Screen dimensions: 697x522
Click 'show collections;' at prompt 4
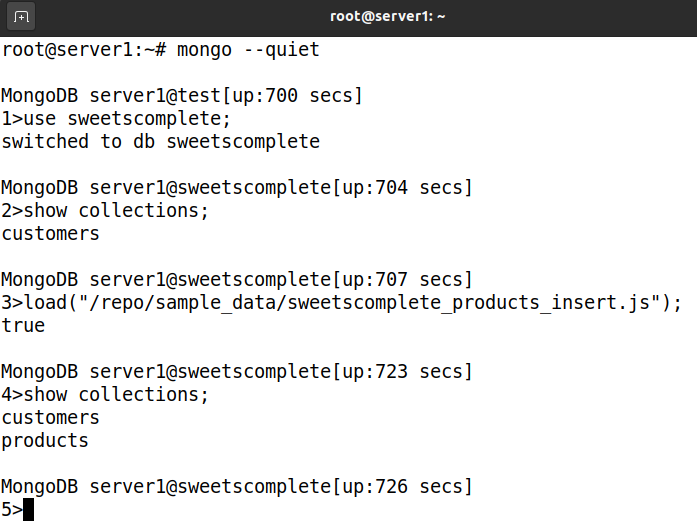pyautogui.click(x=116, y=395)
